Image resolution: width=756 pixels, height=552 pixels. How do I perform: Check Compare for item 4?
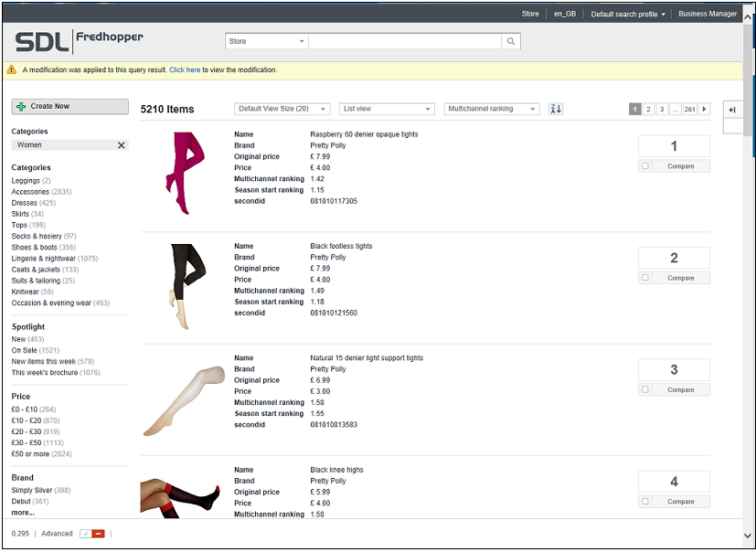click(x=645, y=502)
